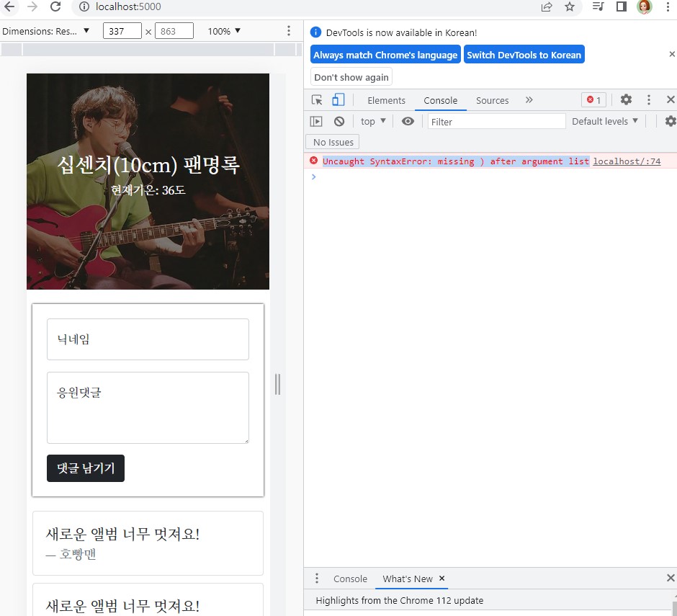Screen dimensions: 677x616
Task: Focus the console Filter field
Action: point(496,121)
